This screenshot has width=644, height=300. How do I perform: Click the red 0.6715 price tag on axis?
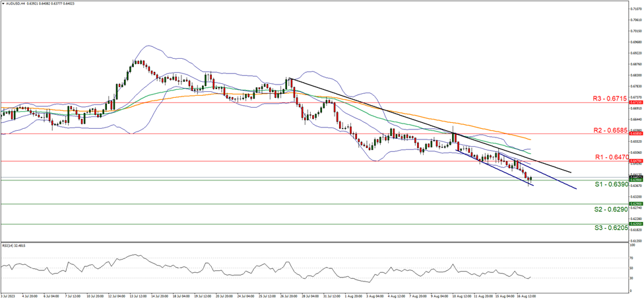click(616, 103)
